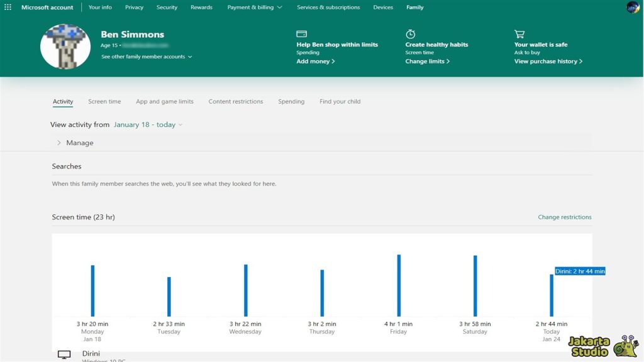Open the signed-in account avatar

click(633, 8)
